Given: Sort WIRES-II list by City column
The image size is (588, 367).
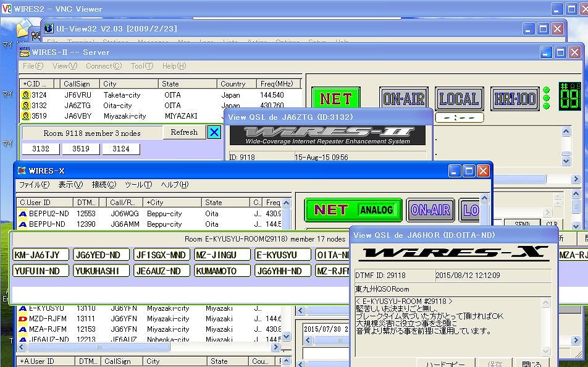Looking at the screenshot, I should click(x=128, y=83).
